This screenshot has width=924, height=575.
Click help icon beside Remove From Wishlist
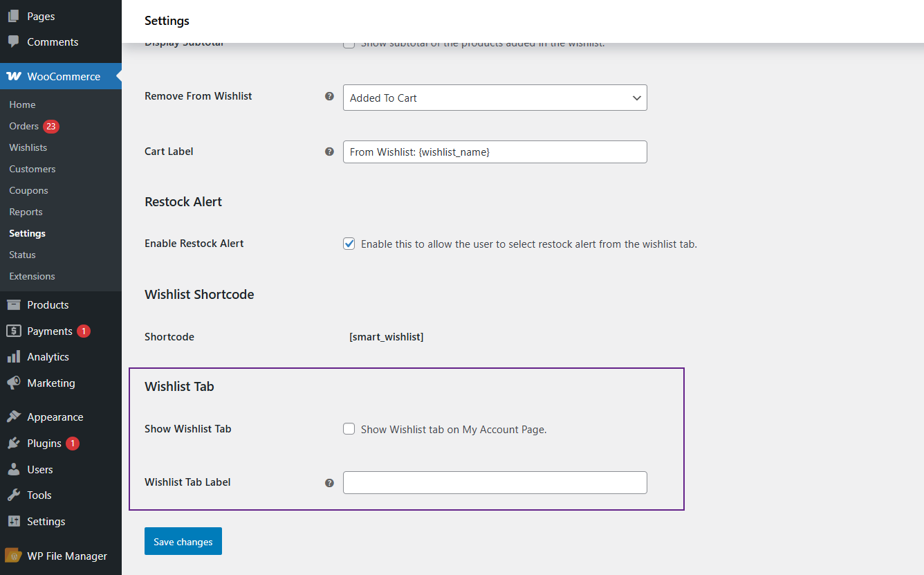[x=329, y=96]
